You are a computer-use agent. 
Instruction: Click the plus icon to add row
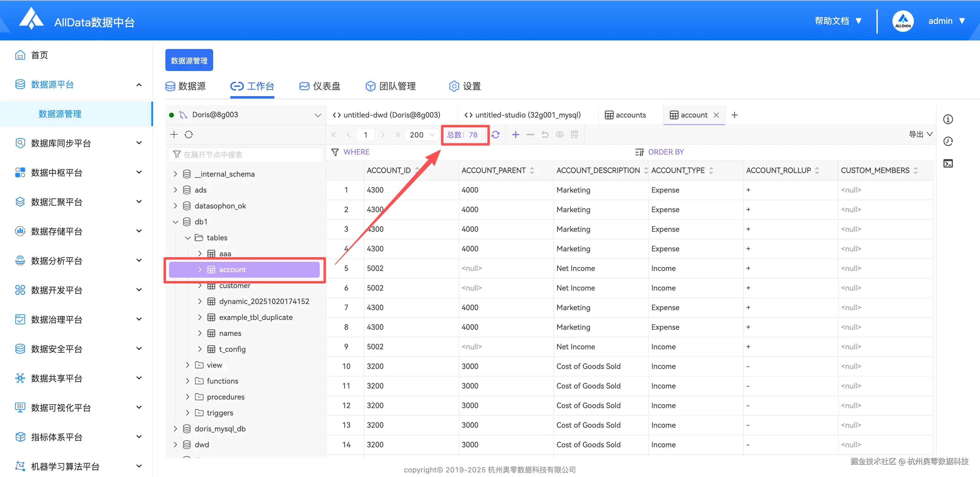point(515,135)
